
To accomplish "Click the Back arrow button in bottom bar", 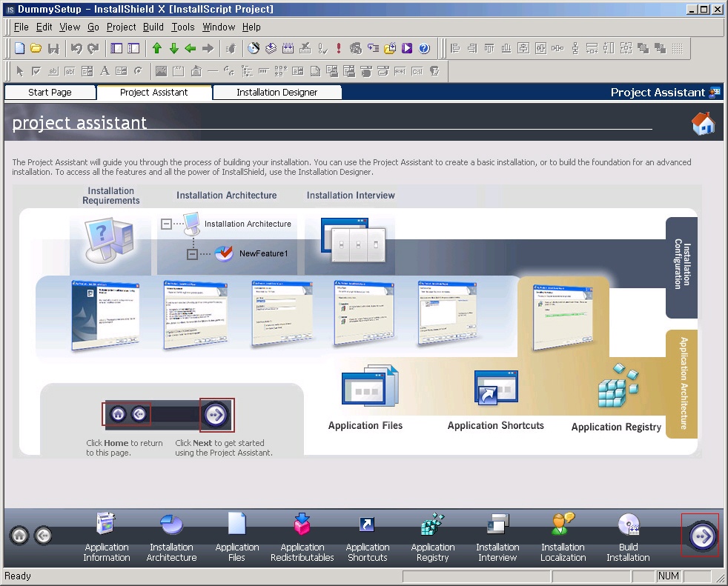I will tap(43, 536).
